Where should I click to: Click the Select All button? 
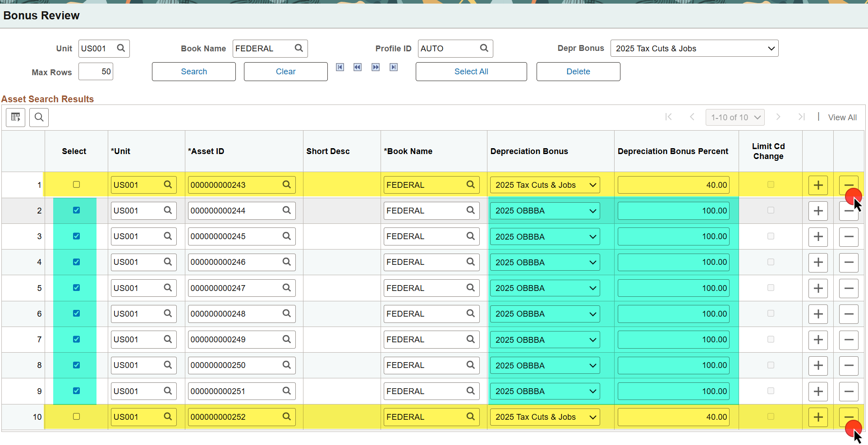pyautogui.click(x=471, y=72)
